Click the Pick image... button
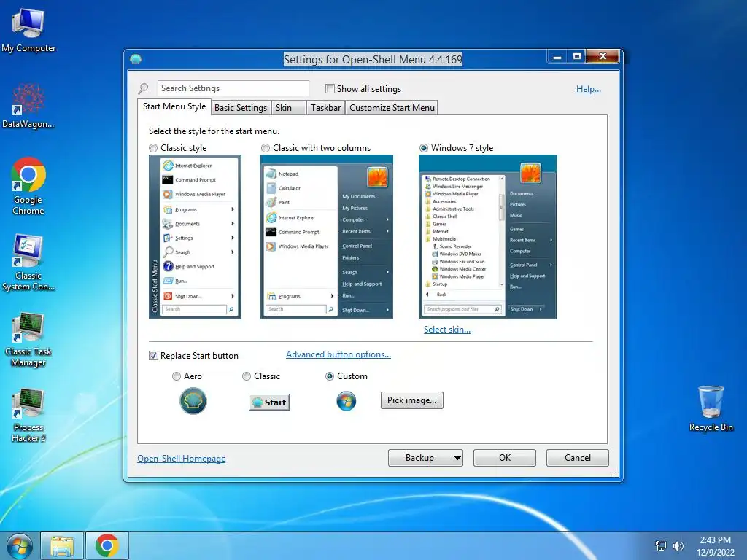Screen dimensions: 747x560 pos(411,400)
